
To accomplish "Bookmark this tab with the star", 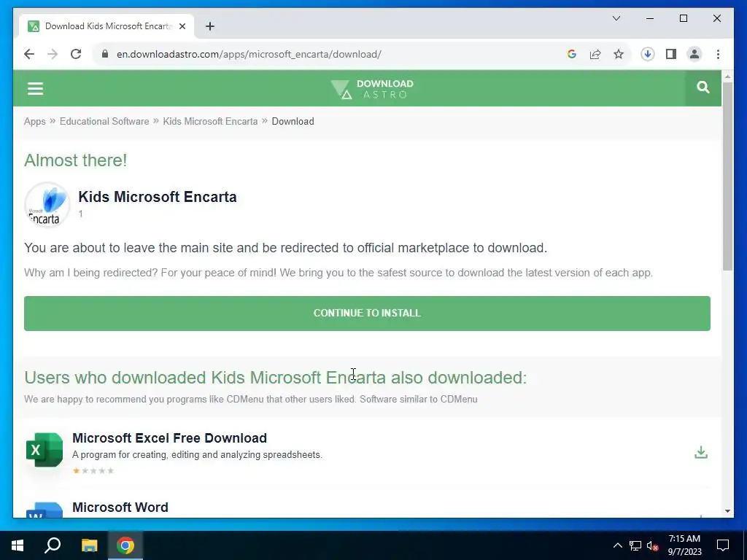I will 619,54.
